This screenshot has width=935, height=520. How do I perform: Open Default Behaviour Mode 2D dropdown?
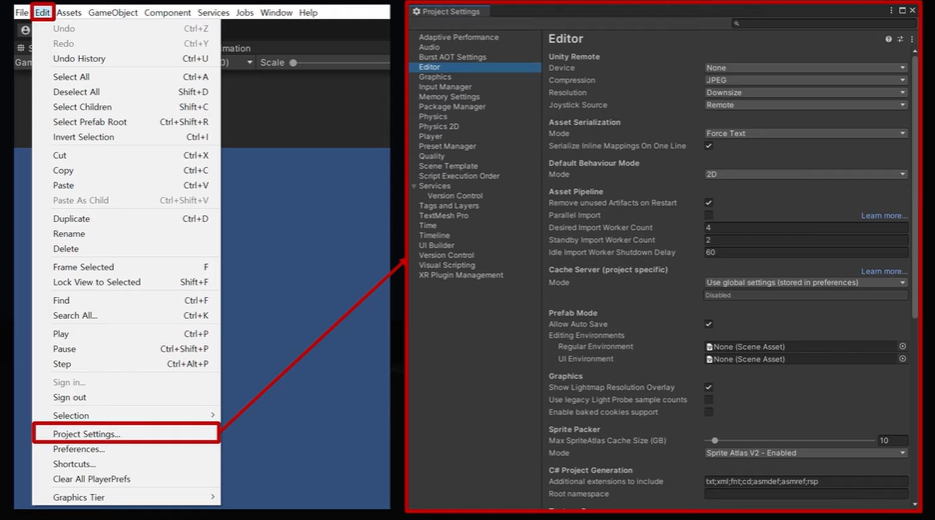coord(806,174)
